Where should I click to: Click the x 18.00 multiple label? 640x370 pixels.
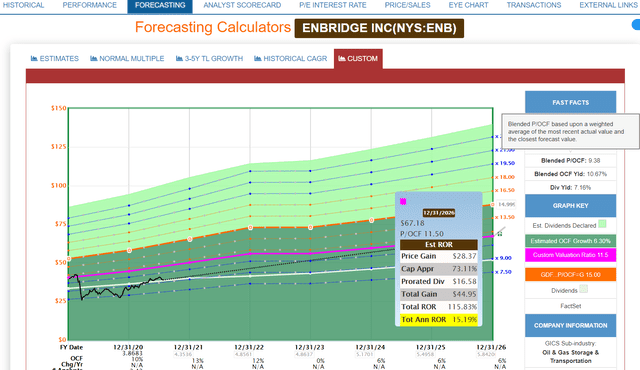pyautogui.click(x=505, y=177)
